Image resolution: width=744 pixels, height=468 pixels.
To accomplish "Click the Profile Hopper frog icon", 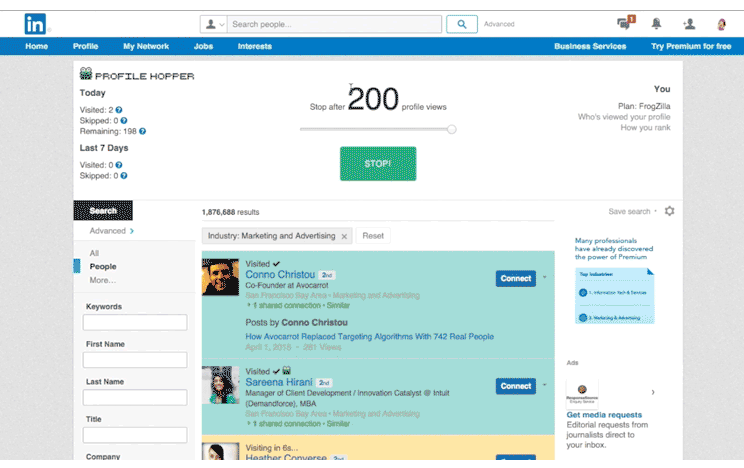I will coord(86,74).
